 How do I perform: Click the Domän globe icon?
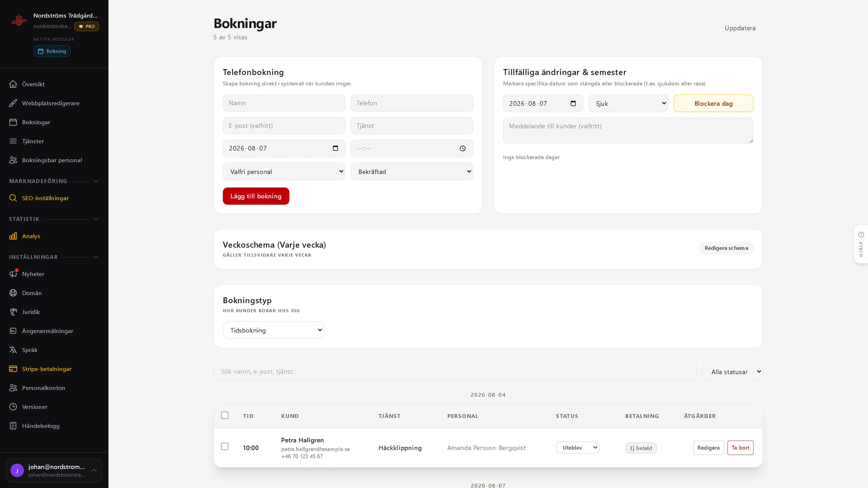pyautogui.click(x=13, y=293)
